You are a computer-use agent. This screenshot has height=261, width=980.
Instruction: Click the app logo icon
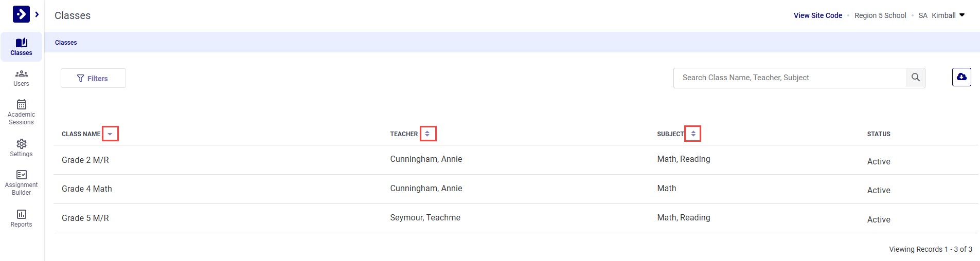pos(21,14)
